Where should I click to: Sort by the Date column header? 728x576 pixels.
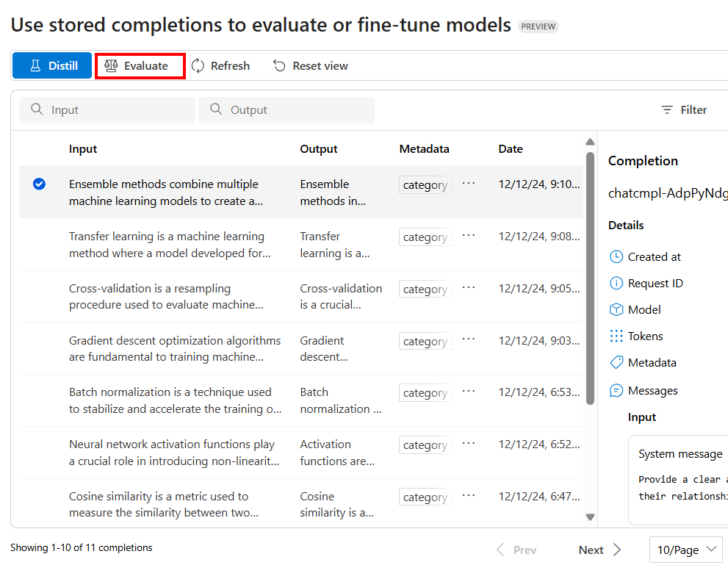tap(511, 149)
